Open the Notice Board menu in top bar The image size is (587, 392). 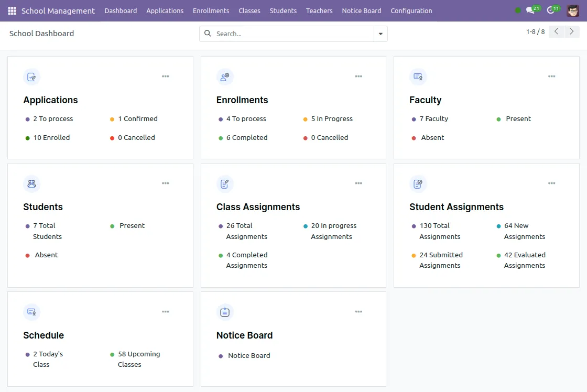coord(361,11)
